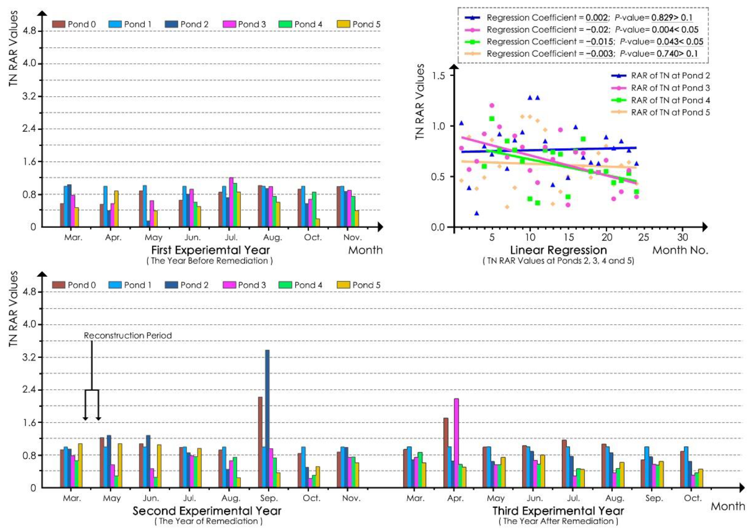Click the tall dark-blue Sep. bar, second year
The height and width of the screenshot is (532, 756).
[x=267, y=418]
